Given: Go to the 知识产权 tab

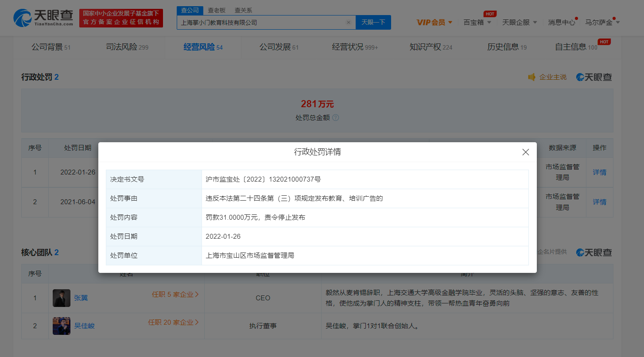Looking at the screenshot, I should click(x=431, y=47).
